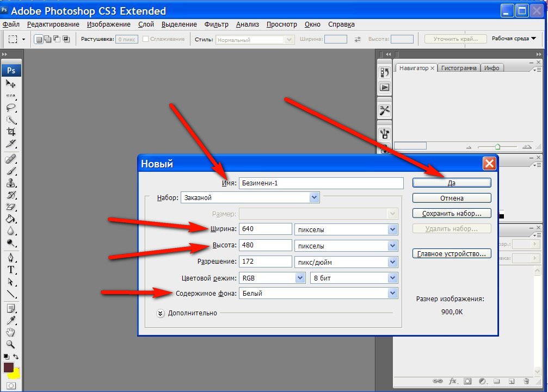
Task: Swap foreground and background colors icon
Action: coord(16,357)
